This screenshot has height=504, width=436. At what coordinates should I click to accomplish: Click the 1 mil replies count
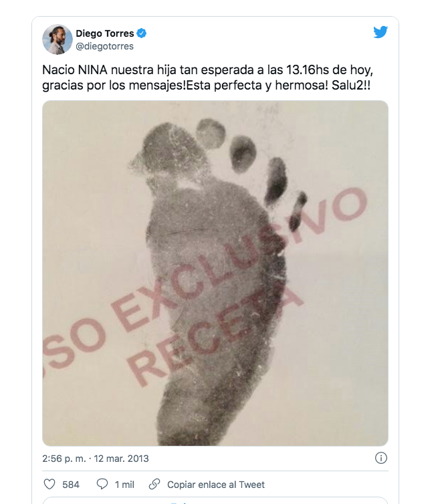(124, 485)
